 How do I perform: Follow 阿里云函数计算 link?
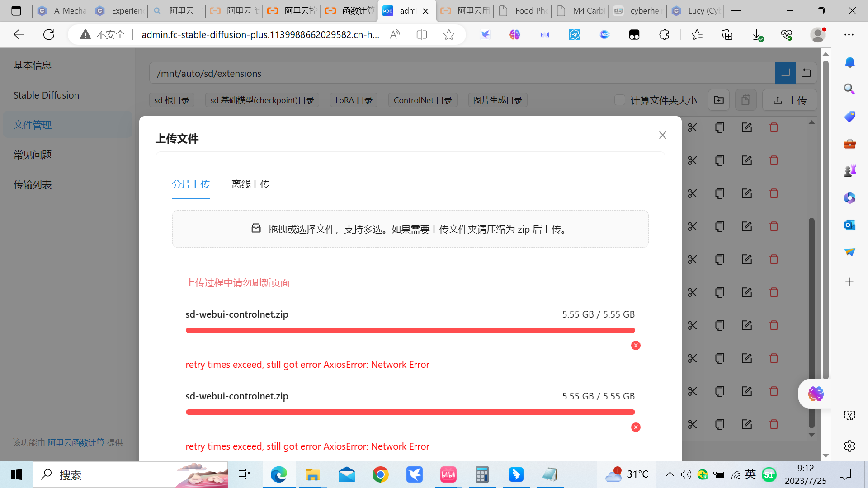click(76, 443)
